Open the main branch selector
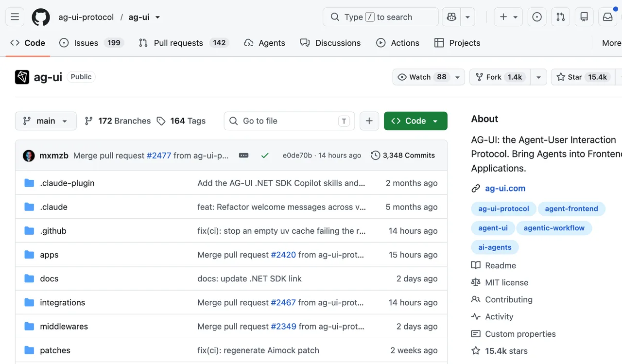The image size is (622, 364). point(46,121)
